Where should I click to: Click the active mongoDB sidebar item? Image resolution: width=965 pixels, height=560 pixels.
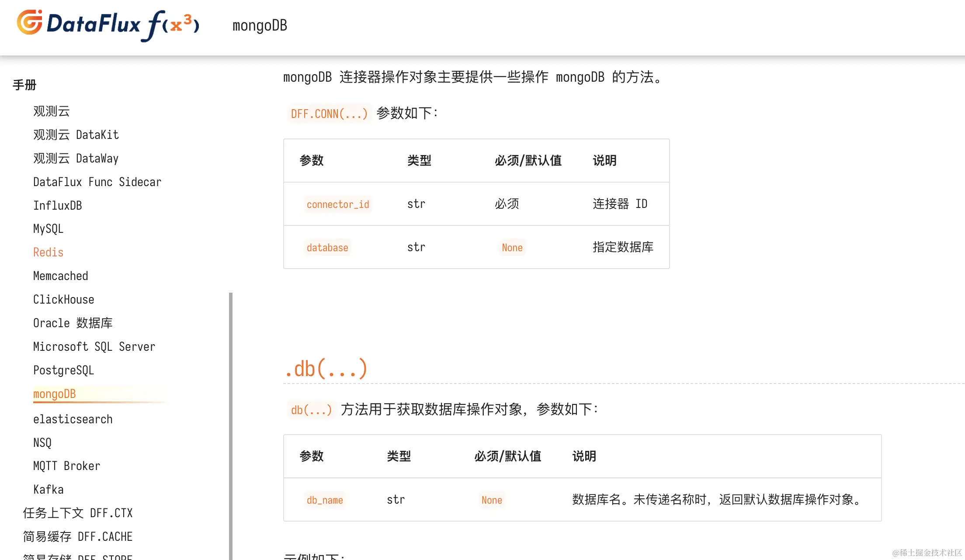tap(54, 394)
